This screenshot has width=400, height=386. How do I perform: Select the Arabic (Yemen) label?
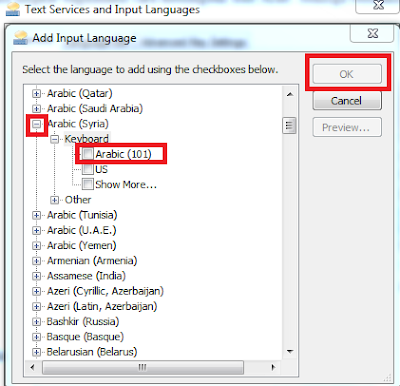(x=82, y=246)
